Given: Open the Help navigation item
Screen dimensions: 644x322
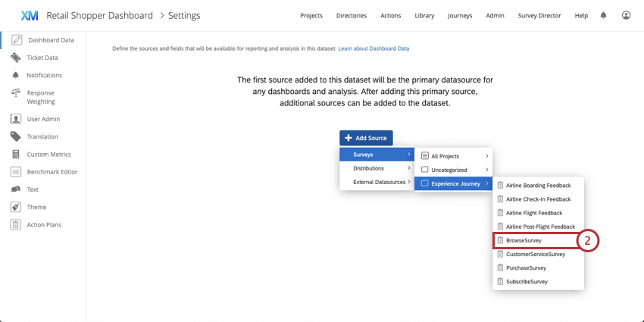Looking at the screenshot, I should 581,16.
